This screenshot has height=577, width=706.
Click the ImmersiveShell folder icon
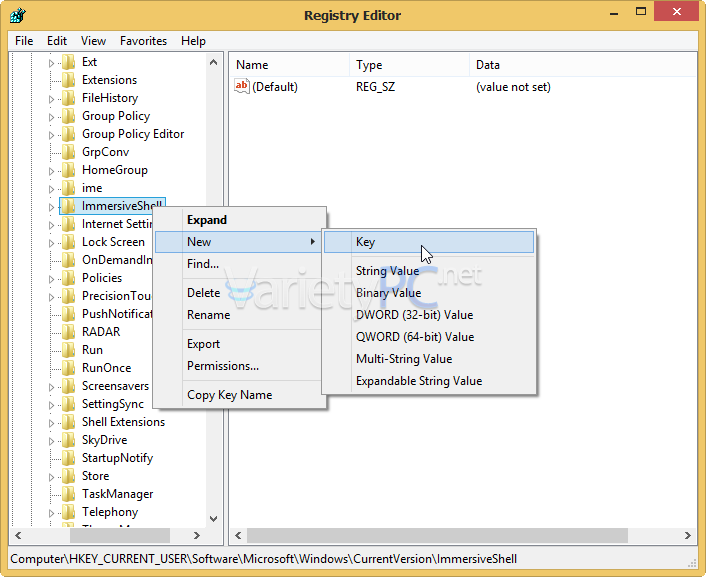point(68,206)
